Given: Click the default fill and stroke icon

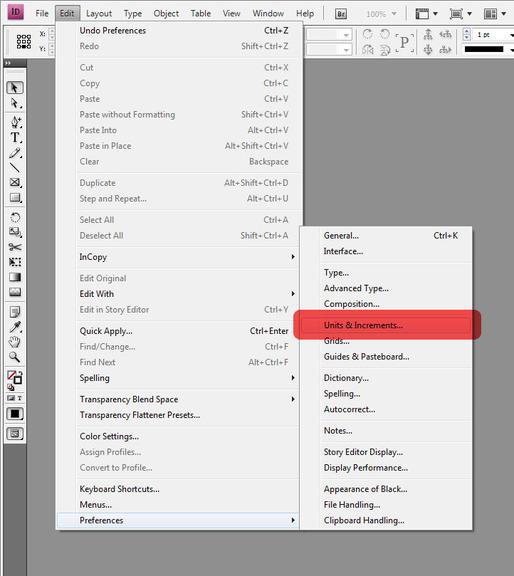Looking at the screenshot, I should [x=11, y=387].
